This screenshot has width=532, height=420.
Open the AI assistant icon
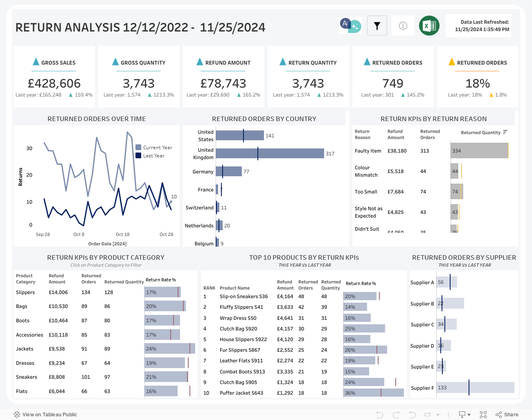(x=351, y=26)
